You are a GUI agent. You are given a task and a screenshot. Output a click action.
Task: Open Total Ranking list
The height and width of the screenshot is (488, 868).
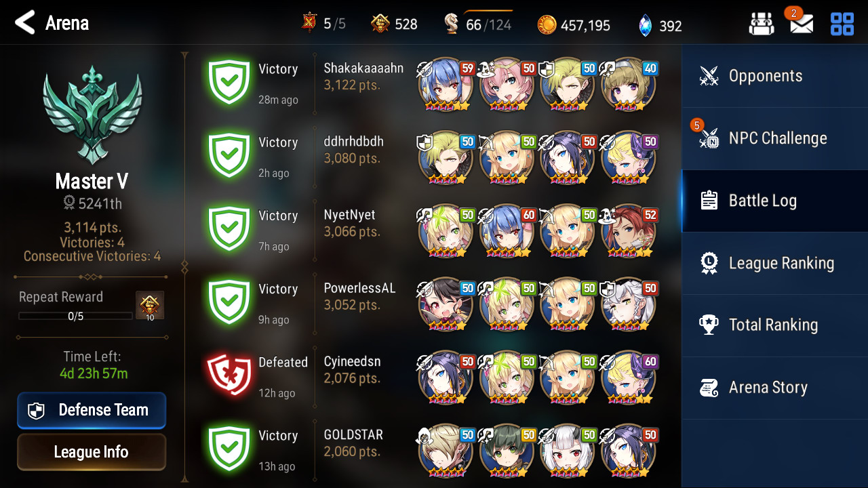(774, 325)
